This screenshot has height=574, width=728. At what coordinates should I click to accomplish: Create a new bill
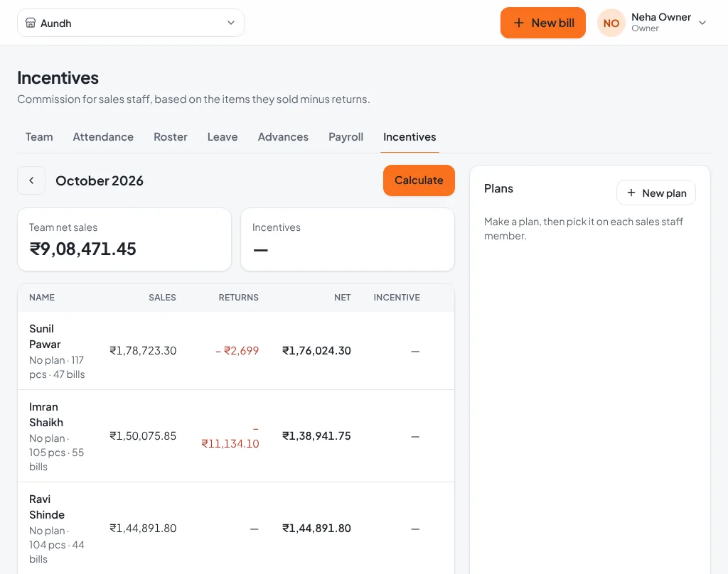pos(542,23)
